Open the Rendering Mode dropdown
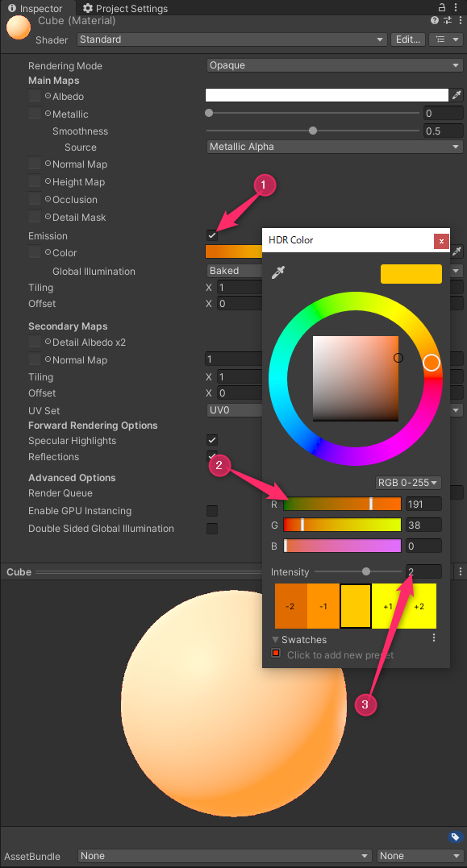 point(334,65)
